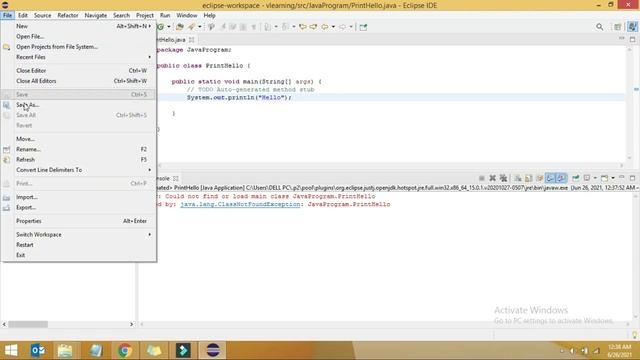The image size is (640, 360).
Task: Open the Open Console dropdown arrow
Action: click(x=613, y=178)
